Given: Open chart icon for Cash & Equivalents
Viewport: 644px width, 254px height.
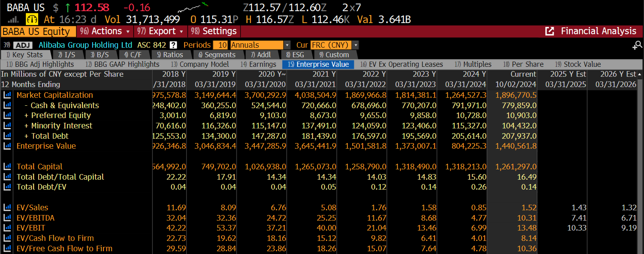Looking at the screenshot, I should tap(7, 105).
